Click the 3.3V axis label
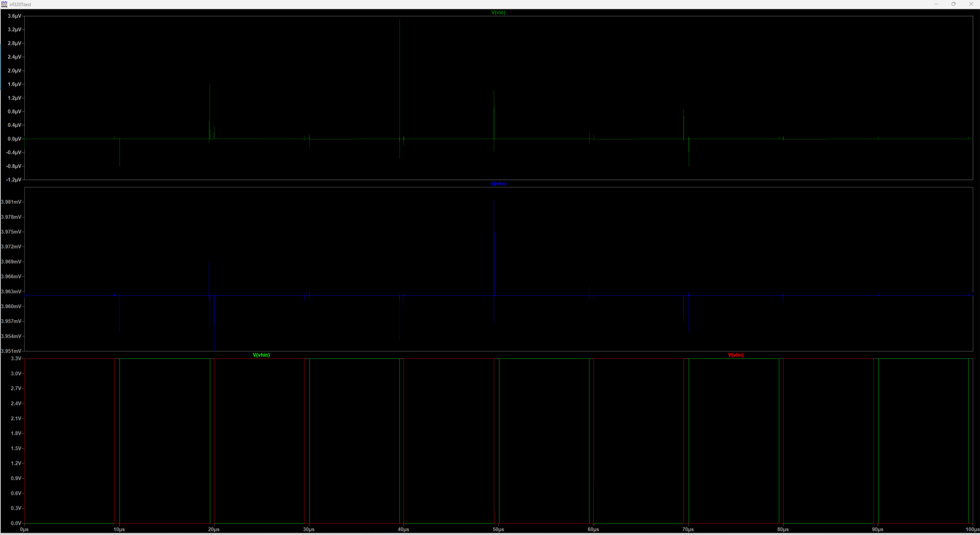Screen dimensions: 980x535 [16, 358]
